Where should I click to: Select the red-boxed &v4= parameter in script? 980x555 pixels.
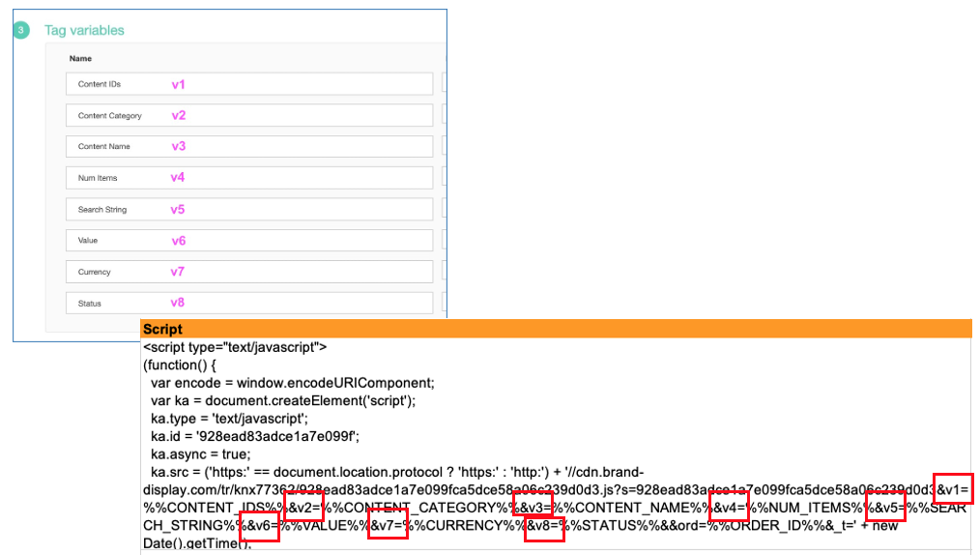(x=729, y=507)
